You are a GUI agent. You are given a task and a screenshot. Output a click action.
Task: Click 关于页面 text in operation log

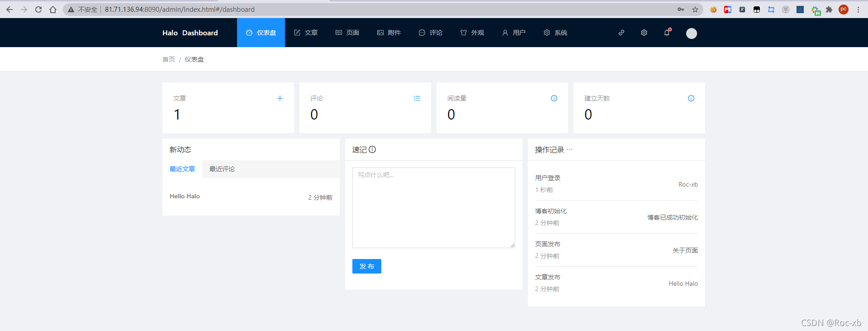coord(685,250)
